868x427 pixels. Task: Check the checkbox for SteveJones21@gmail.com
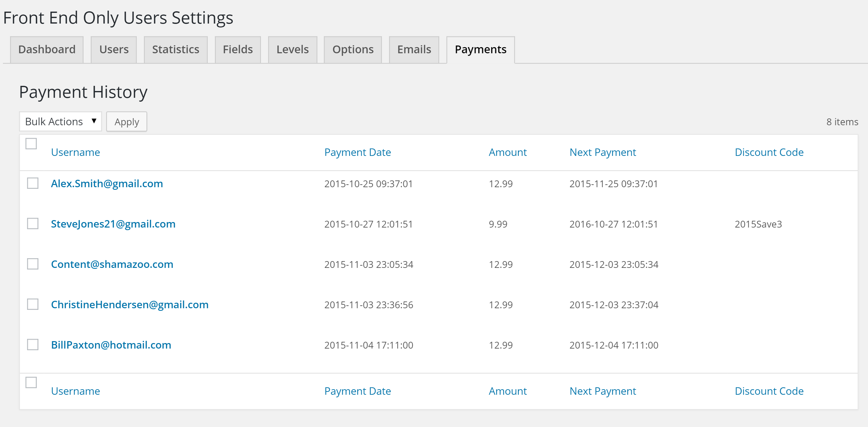32,224
